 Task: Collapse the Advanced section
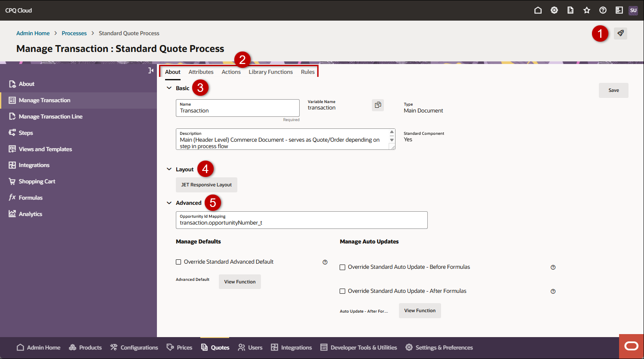[169, 202]
